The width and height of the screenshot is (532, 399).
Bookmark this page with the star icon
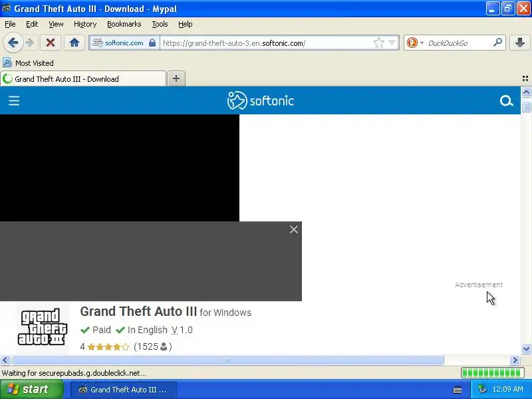point(378,43)
